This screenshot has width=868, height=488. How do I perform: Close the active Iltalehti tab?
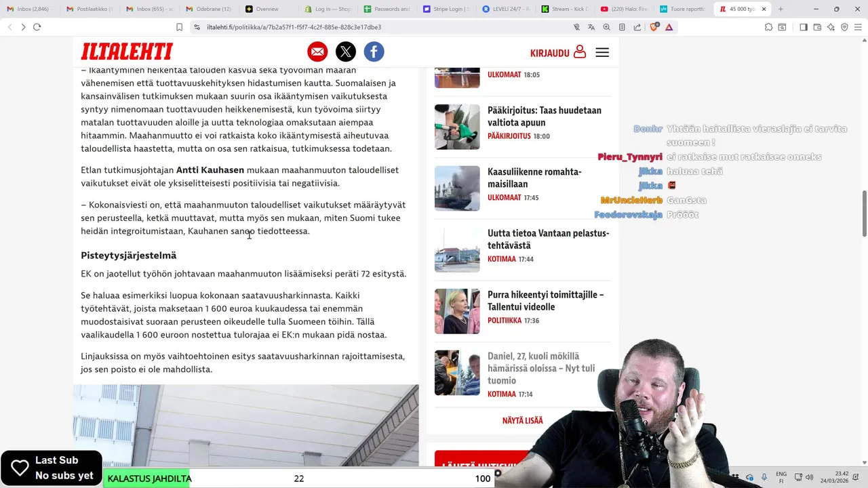click(x=764, y=9)
